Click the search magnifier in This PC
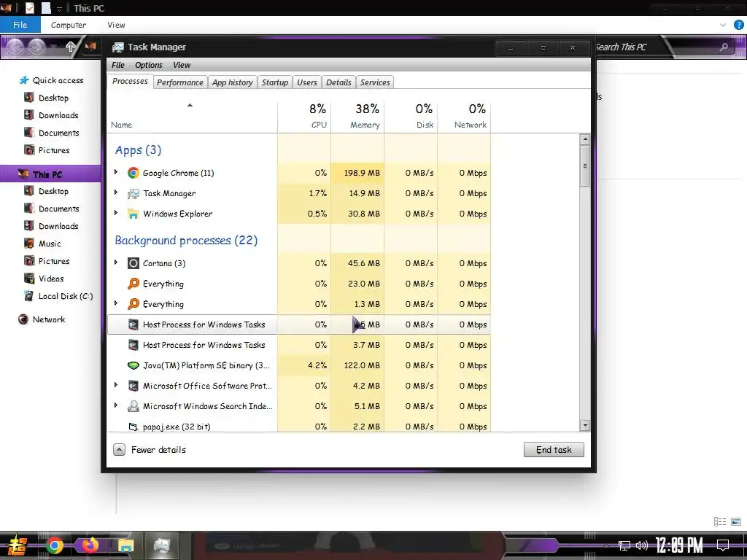Screen dimensions: 747x560 (x=724, y=47)
